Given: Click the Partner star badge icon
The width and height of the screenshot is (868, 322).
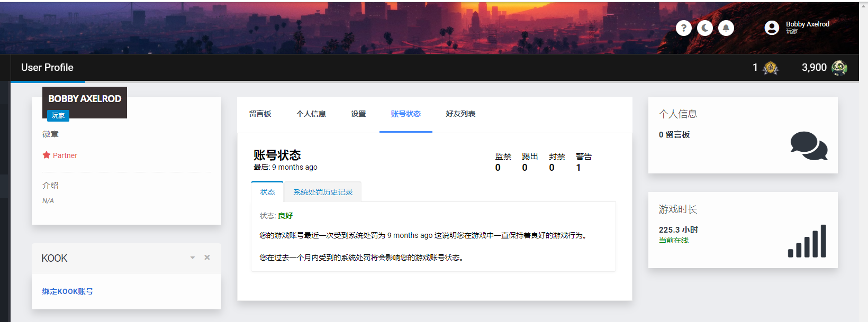Looking at the screenshot, I should click(x=47, y=155).
